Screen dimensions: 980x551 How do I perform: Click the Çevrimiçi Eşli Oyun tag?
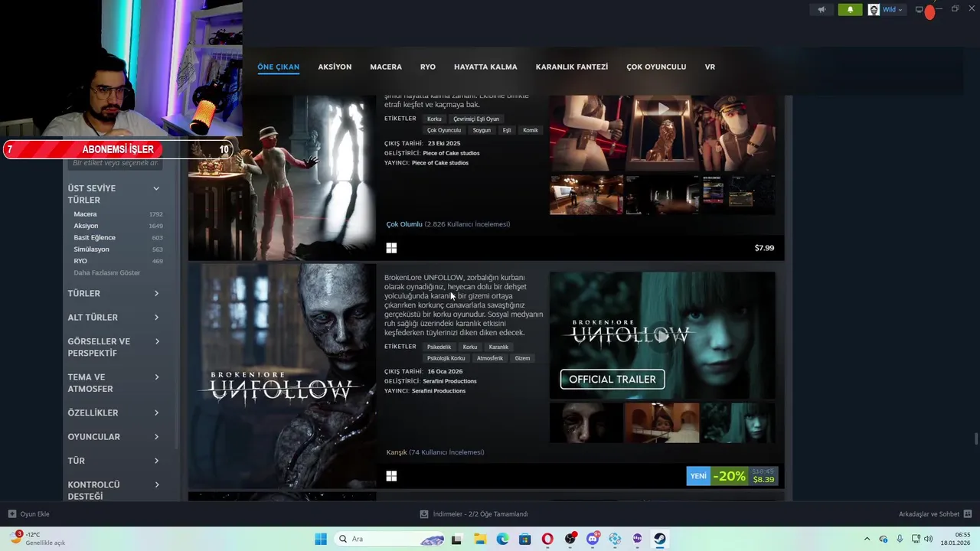tap(476, 119)
